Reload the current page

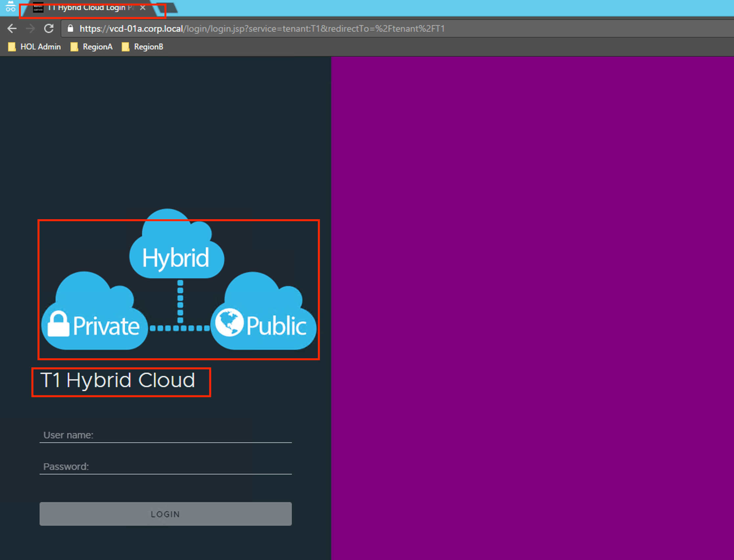pyautogui.click(x=49, y=29)
